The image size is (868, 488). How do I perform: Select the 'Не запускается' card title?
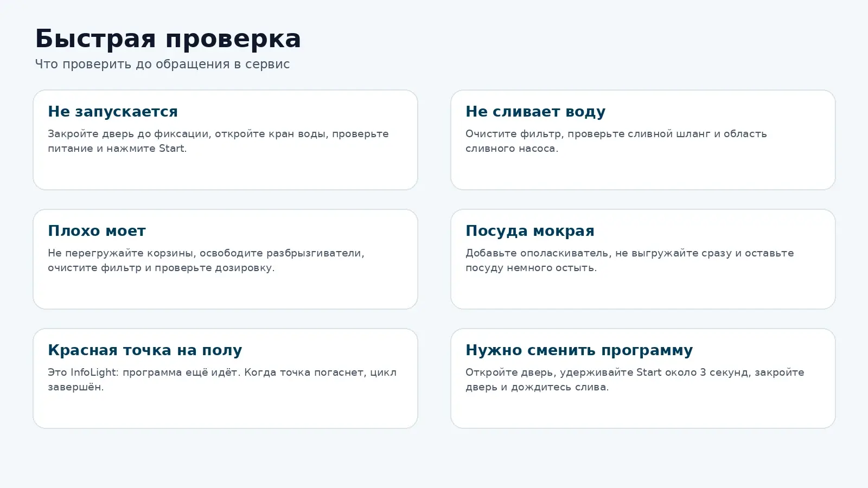click(113, 112)
